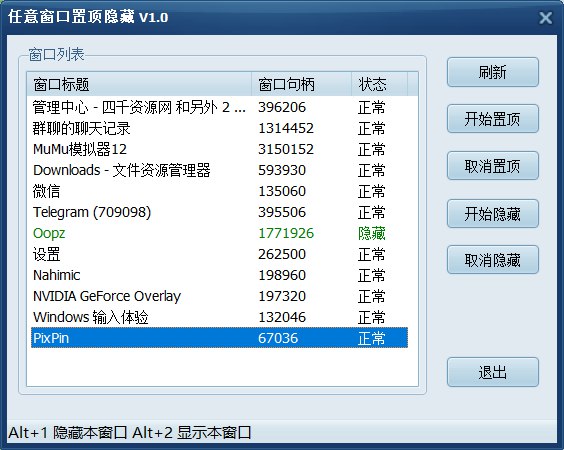Select the 窗口标题 column header

tap(139, 84)
